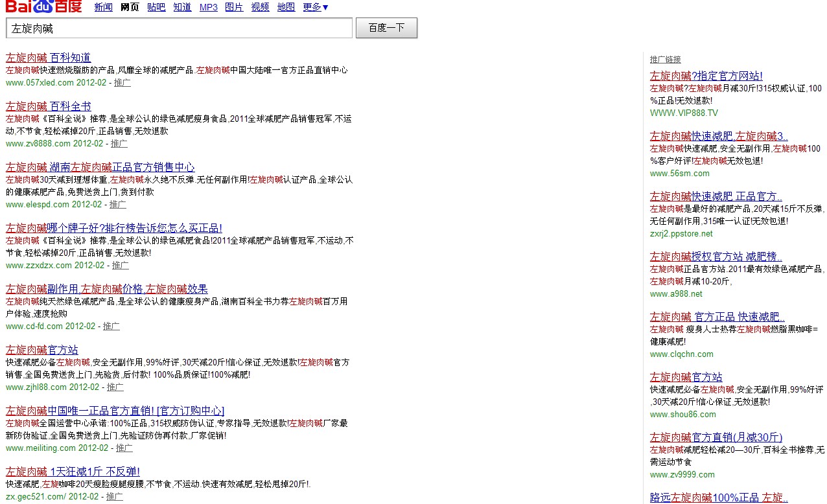
Task: Click the sidebar URL www.shou86.com
Action: pos(683,415)
